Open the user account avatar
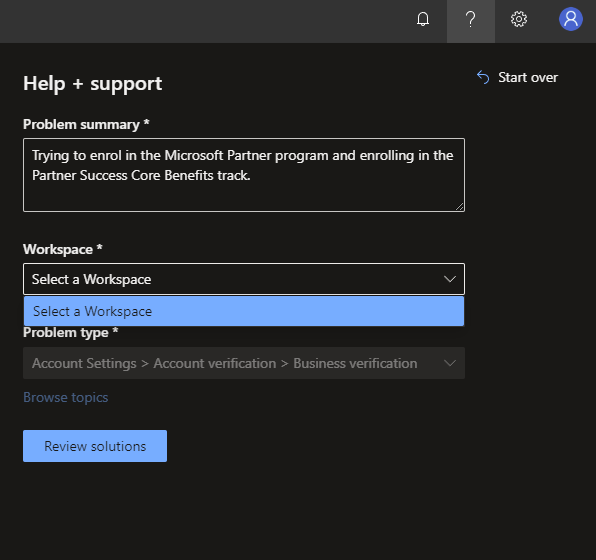 click(x=570, y=19)
